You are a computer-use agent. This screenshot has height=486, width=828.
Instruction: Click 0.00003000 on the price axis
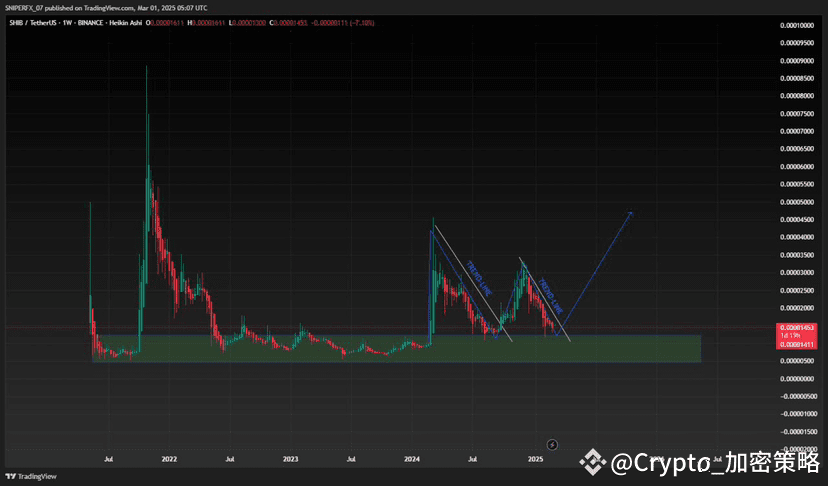click(797, 273)
